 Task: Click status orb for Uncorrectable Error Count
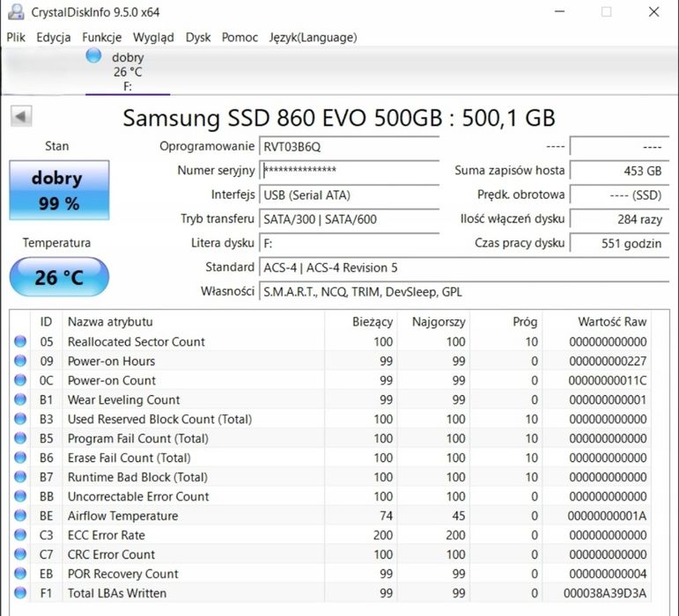click(x=20, y=496)
